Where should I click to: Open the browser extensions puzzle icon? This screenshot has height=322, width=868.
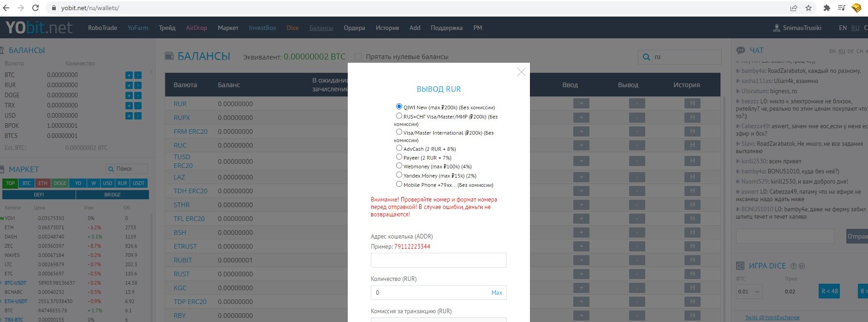tap(826, 8)
